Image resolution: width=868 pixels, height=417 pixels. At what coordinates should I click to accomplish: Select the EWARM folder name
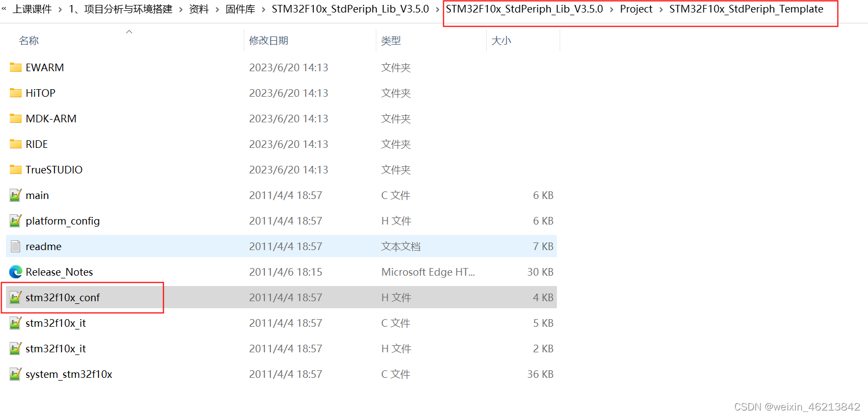tap(45, 67)
